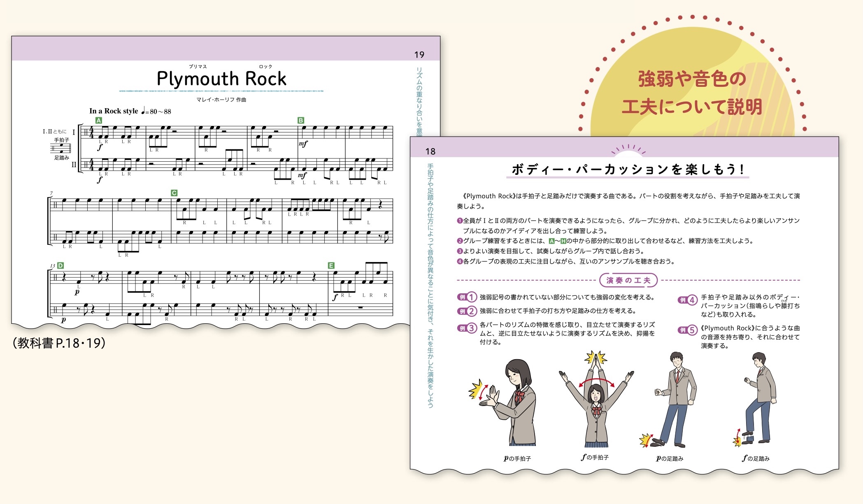Click the purple example badge number 4
Image resolution: width=863 pixels, height=504 pixels.
coord(688,300)
